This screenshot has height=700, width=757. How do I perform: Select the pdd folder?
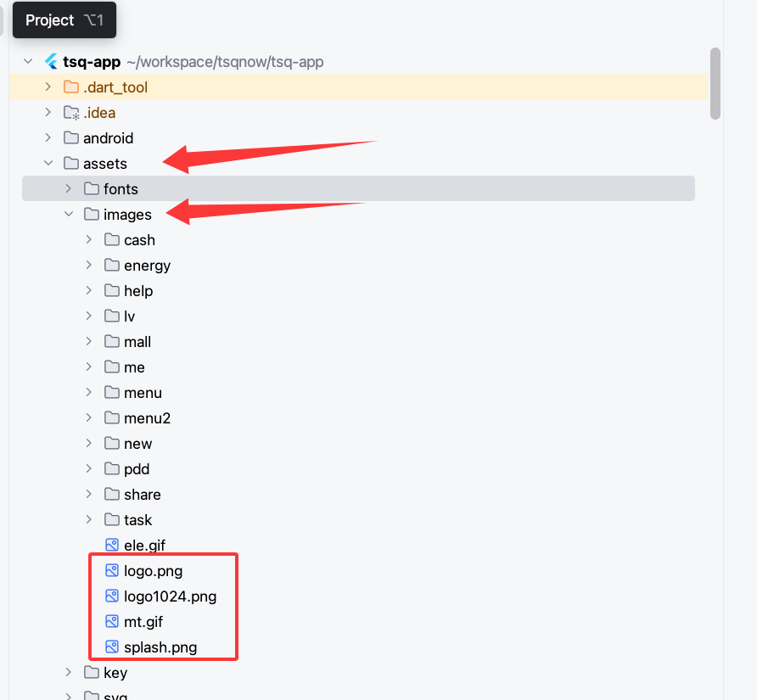point(136,469)
